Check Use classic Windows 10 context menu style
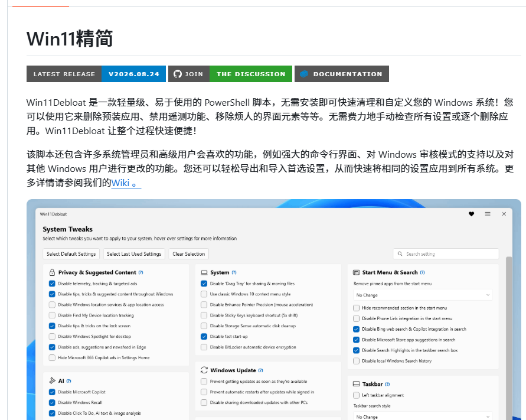Viewport: 526px width, 420px height. pyautogui.click(x=204, y=294)
